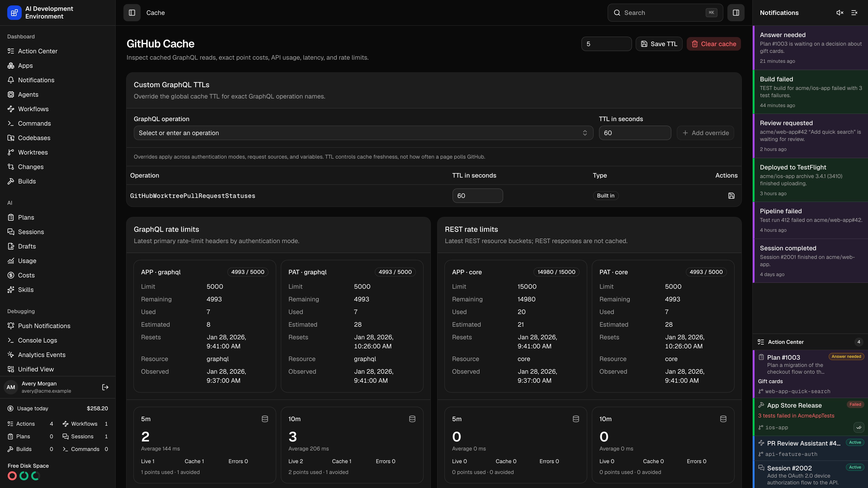This screenshot has width=868, height=488.
Task: Open Analytics Events page
Action: pyautogui.click(x=58, y=355)
